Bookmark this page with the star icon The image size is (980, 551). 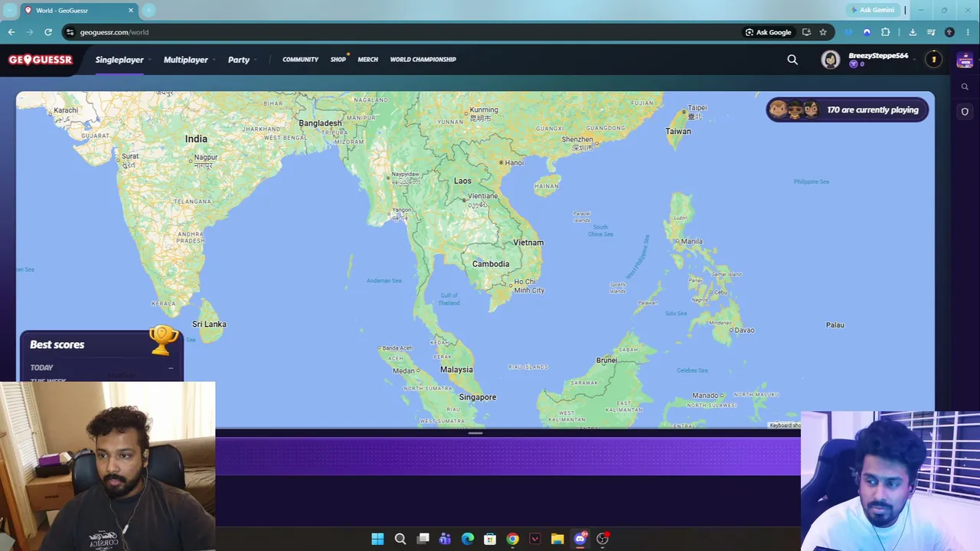tap(823, 32)
